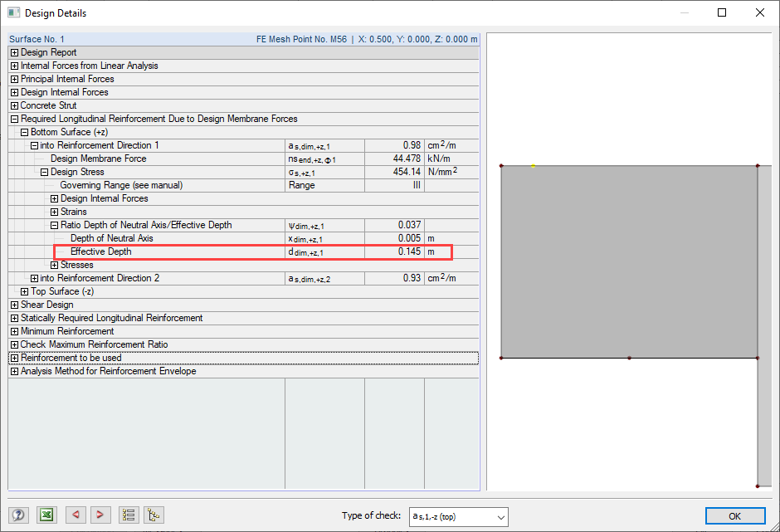Select the highlighted Effective Depth row

point(166,251)
